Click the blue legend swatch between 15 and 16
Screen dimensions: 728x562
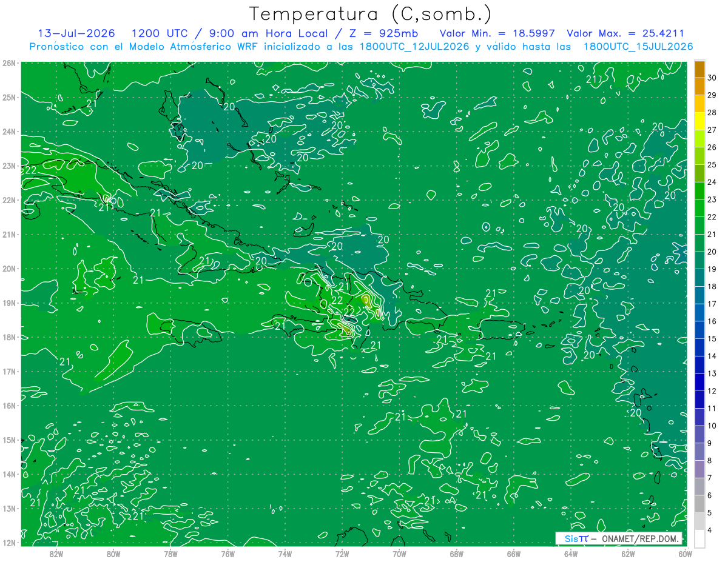coord(699,330)
